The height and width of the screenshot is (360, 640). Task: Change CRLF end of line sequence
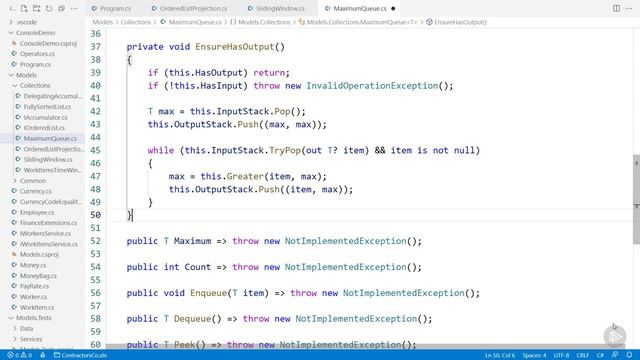coord(582,355)
